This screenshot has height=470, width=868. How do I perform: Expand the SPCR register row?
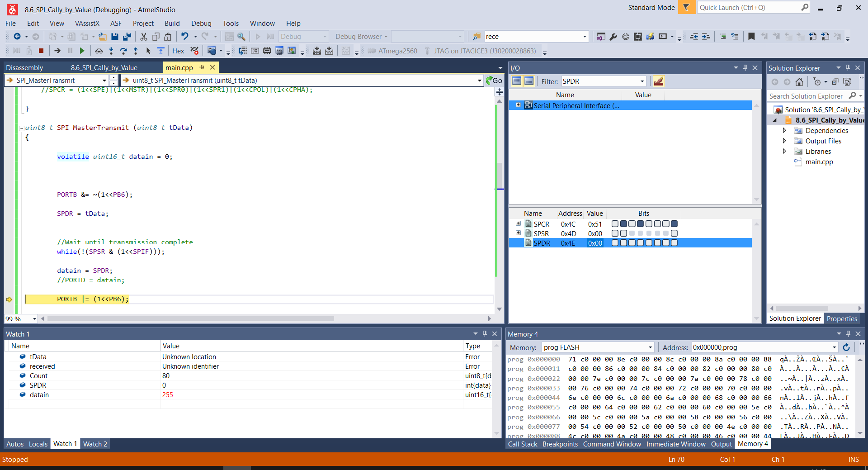point(518,223)
